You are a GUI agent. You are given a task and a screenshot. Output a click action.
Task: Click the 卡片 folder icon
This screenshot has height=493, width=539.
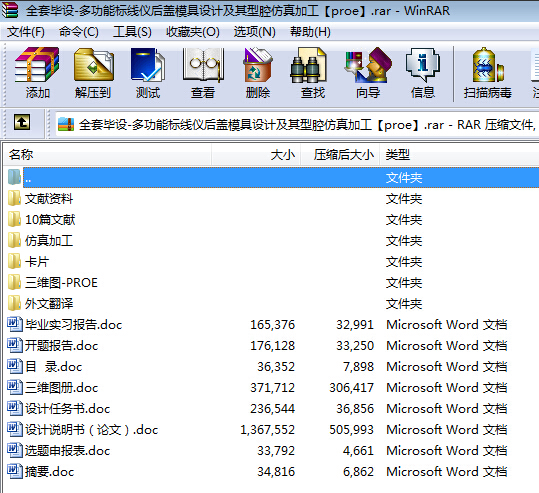pos(14,261)
